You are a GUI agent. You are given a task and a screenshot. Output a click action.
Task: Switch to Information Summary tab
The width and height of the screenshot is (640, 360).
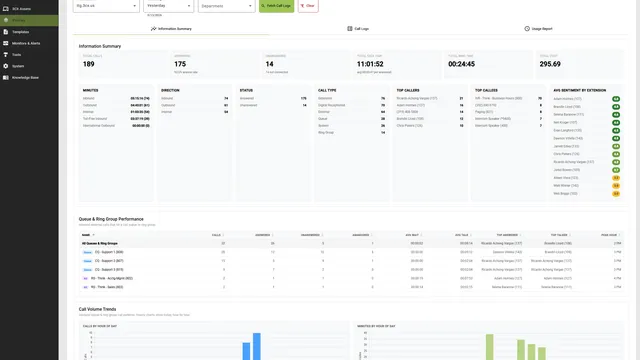click(171, 29)
